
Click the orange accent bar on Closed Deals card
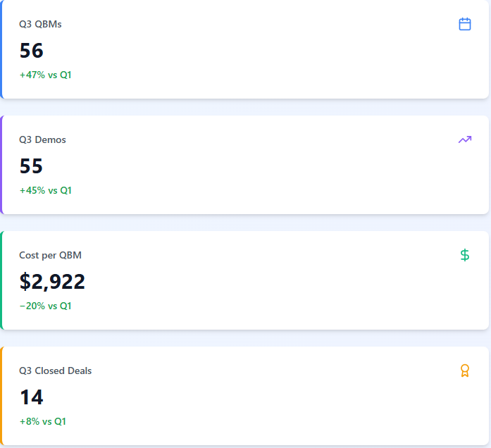click(1, 396)
